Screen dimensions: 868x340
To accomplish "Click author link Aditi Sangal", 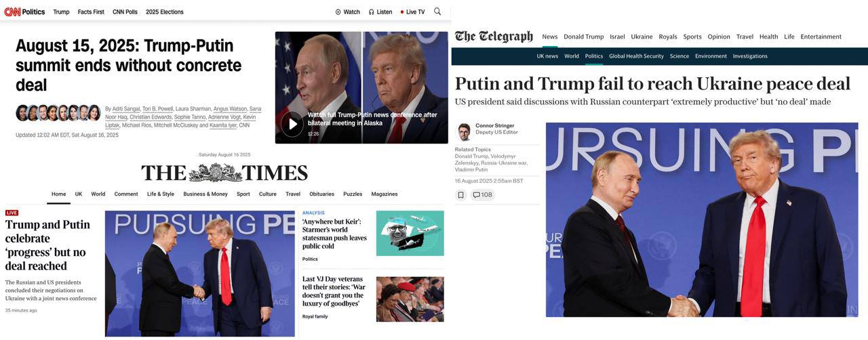I will pyautogui.click(x=127, y=108).
